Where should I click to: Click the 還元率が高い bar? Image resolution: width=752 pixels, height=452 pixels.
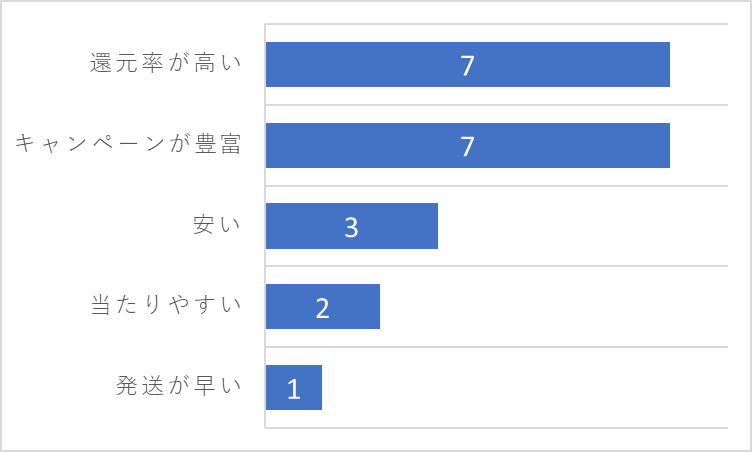click(468, 65)
